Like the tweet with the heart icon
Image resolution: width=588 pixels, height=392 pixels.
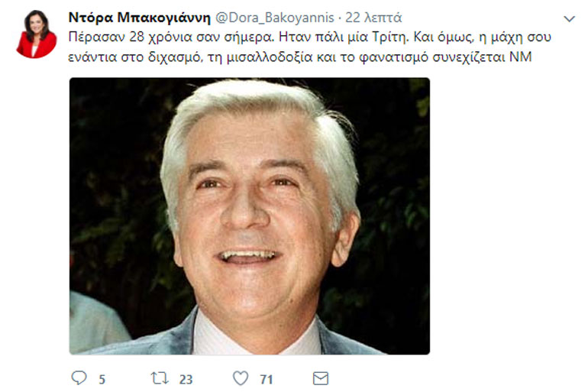coord(241,378)
